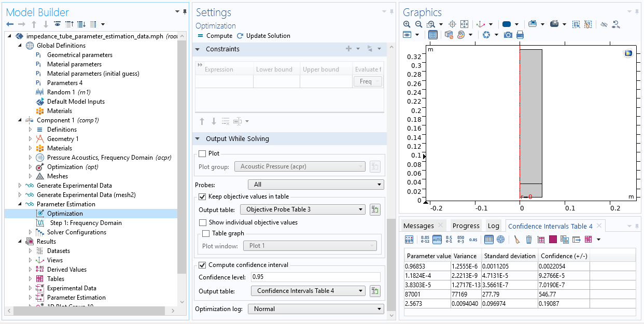644x324 pixels.
Task: Click the magenta color square in table toolbar
Action: [553, 240]
